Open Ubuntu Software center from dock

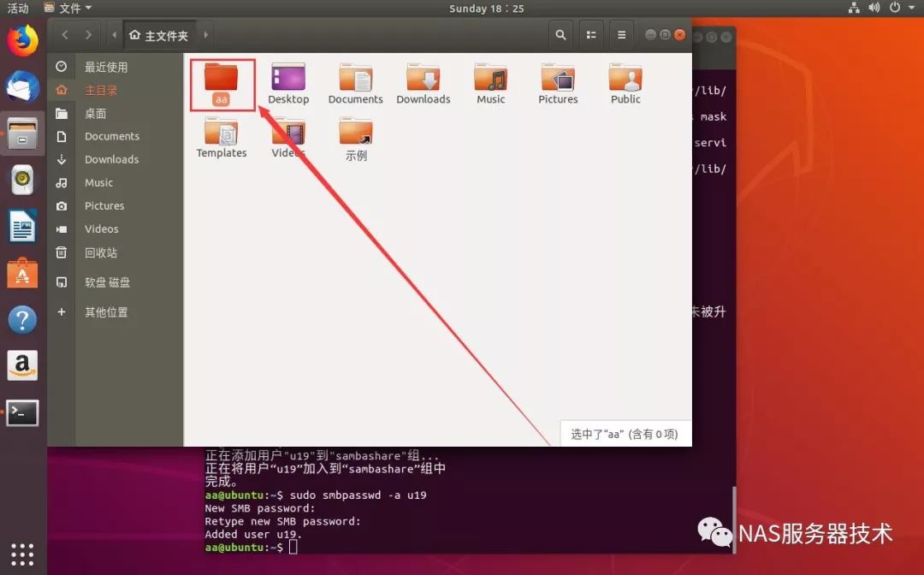22,273
